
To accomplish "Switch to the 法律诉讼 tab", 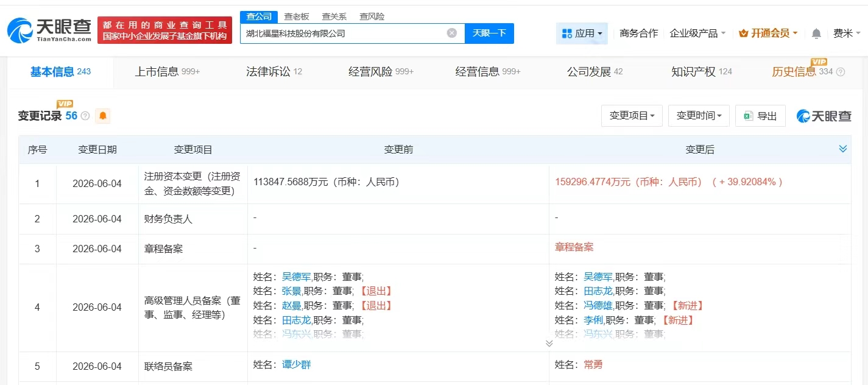I will [274, 72].
